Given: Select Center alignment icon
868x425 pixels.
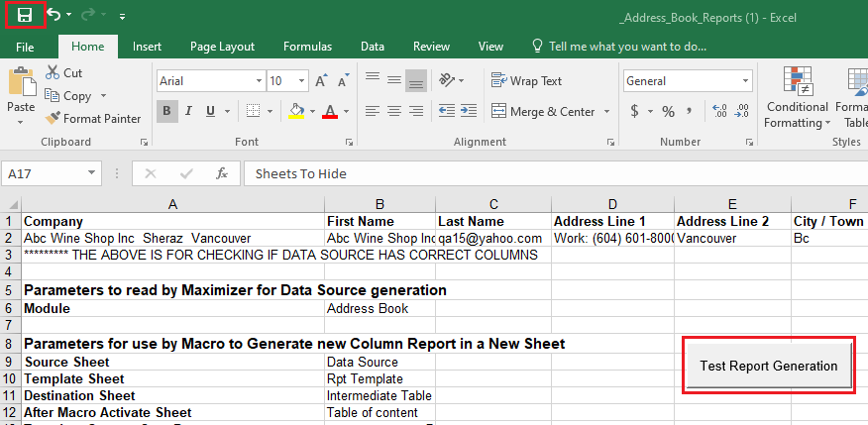Looking at the screenshot, I should [x=394, y=111].
